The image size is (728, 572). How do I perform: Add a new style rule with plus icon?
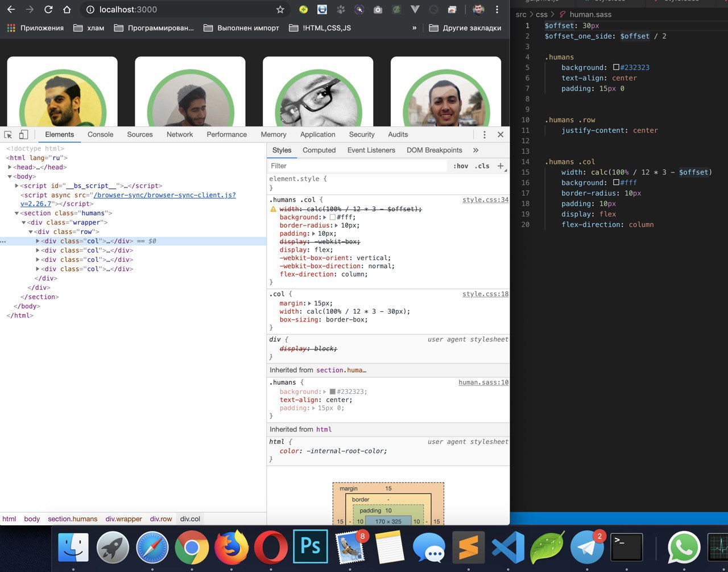click(x=500, y=166)
